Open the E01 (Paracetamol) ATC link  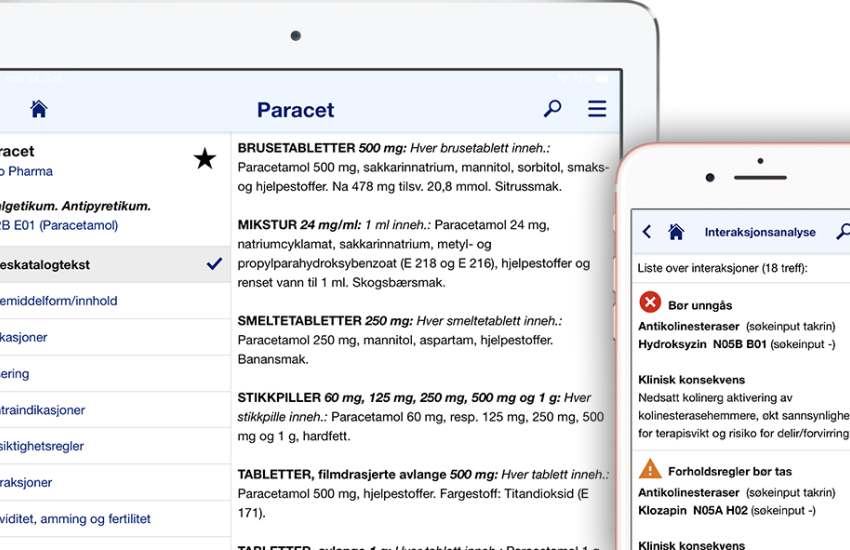click(x=59, y=225)
